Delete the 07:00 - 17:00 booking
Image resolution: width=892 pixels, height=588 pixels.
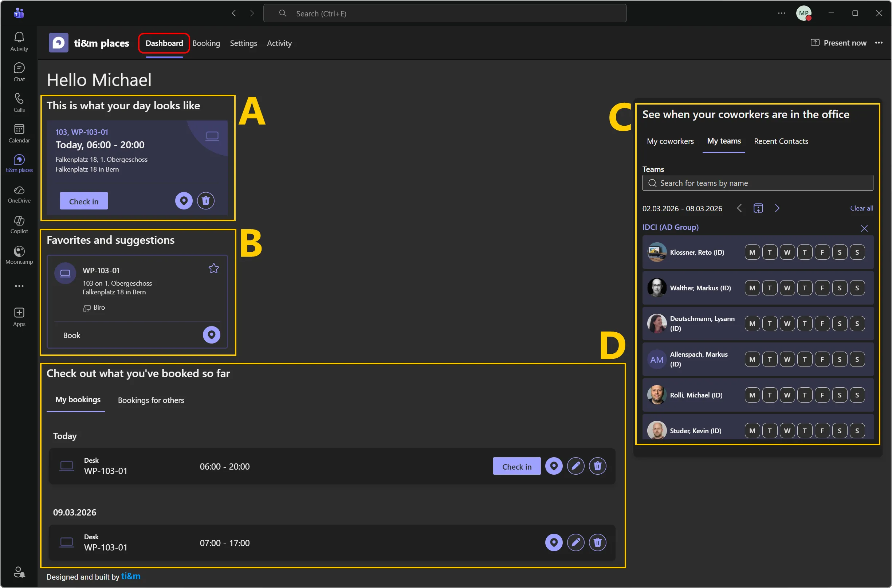[x=598, y=542]
